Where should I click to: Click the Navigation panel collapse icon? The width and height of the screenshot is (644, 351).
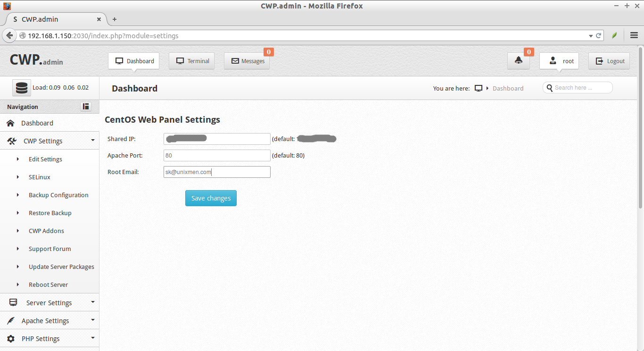click(85, 106)
